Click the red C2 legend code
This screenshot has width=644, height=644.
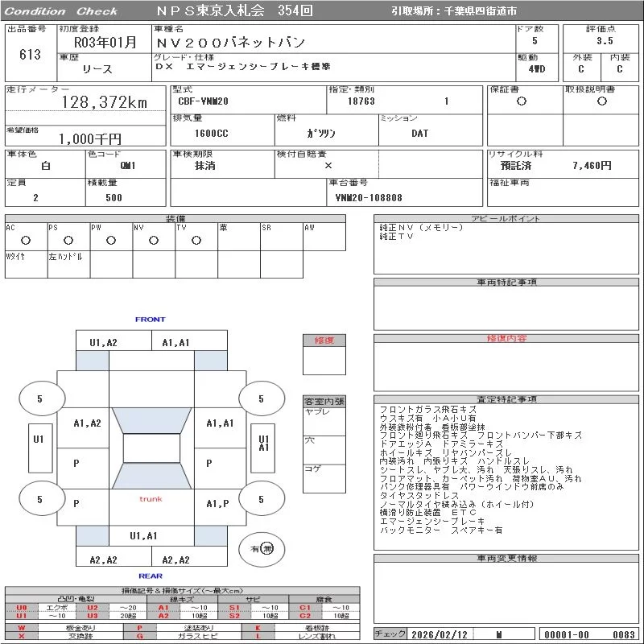(305, 616)
